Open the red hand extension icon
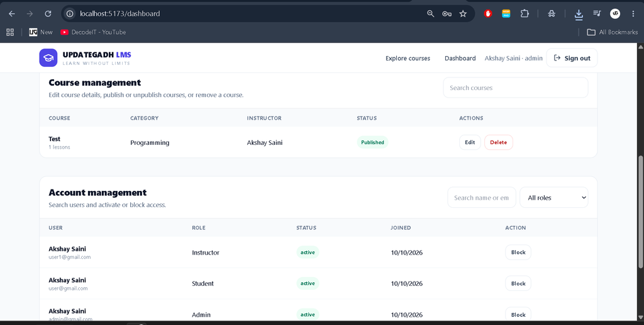This screenshot has height=325, width=644. click(x=488, y=14)
